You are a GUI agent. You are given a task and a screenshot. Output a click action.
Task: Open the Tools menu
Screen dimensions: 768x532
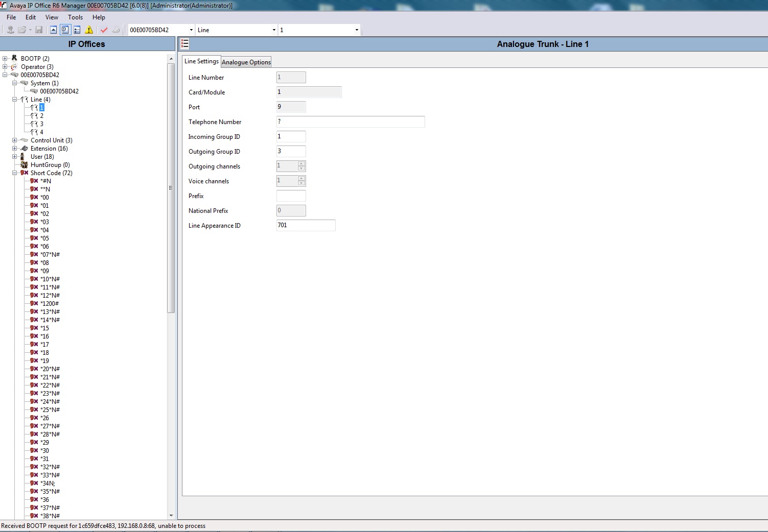tap(75, 17)
